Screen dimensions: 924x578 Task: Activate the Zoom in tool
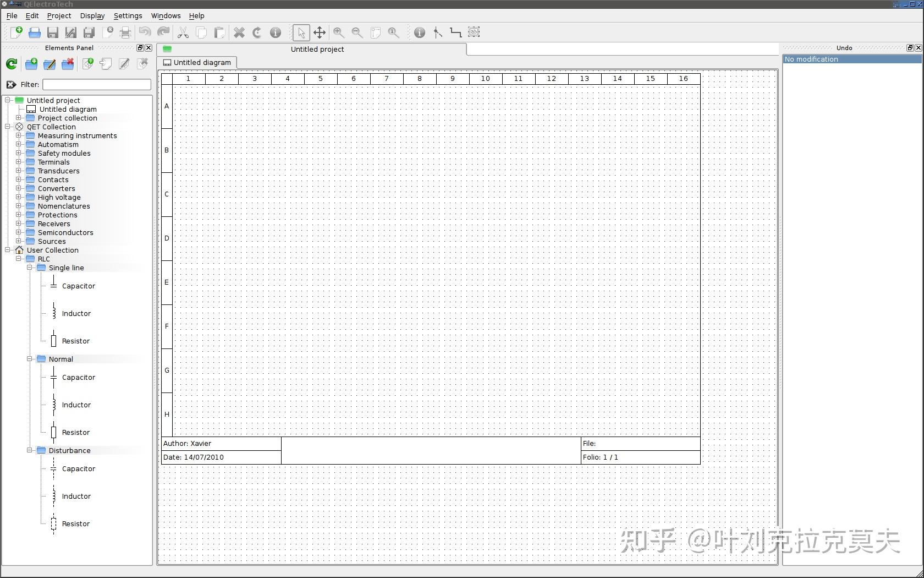click(338, 32)
